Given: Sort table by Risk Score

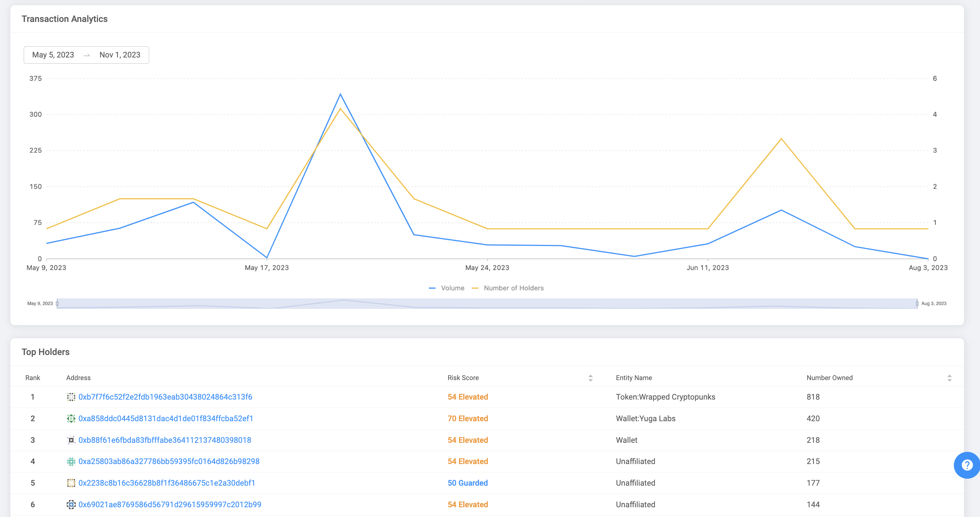Looking at the screenshot, I should pos(590,378).
